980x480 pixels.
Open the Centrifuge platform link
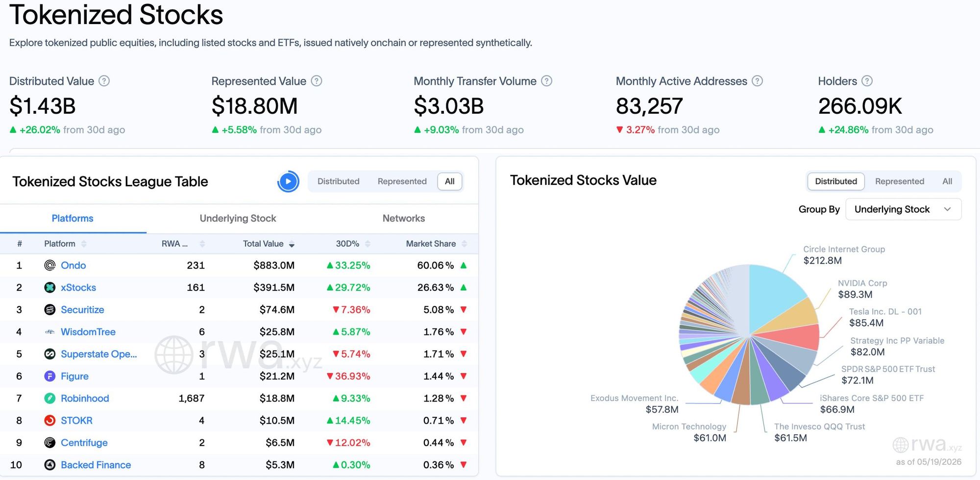84,443
